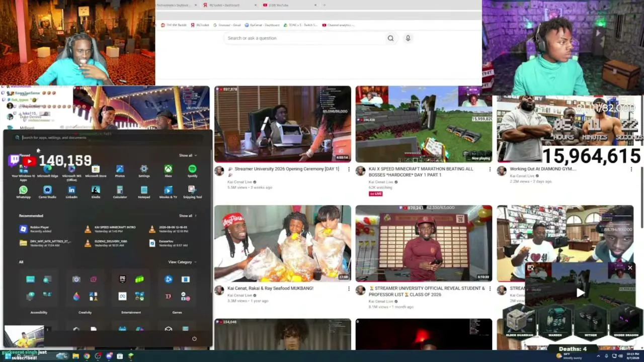Open the Seafood Mukbang video thumbnail
Viewport: 644px width, 362px height.
[283, 243]
